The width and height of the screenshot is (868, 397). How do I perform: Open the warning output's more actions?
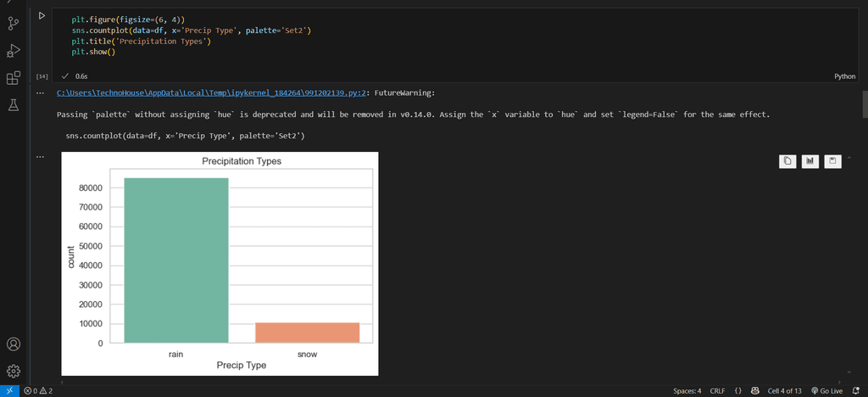tap(40, 93)
